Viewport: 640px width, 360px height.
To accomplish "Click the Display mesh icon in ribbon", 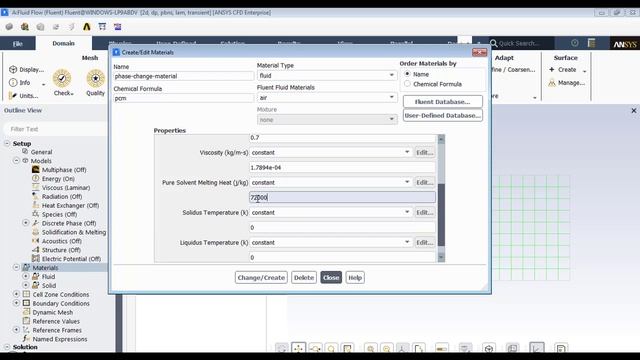I will pos(13,69).
